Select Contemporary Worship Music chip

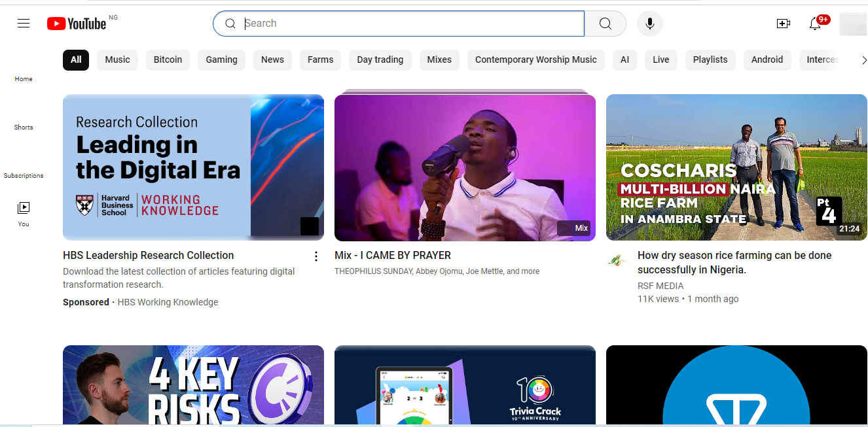coord(536,60)
